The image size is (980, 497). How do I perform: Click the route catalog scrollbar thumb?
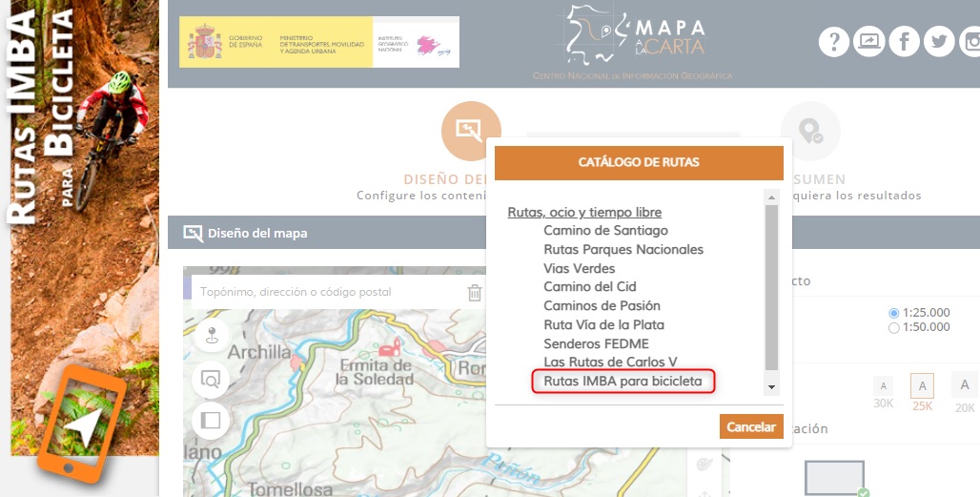772,287
